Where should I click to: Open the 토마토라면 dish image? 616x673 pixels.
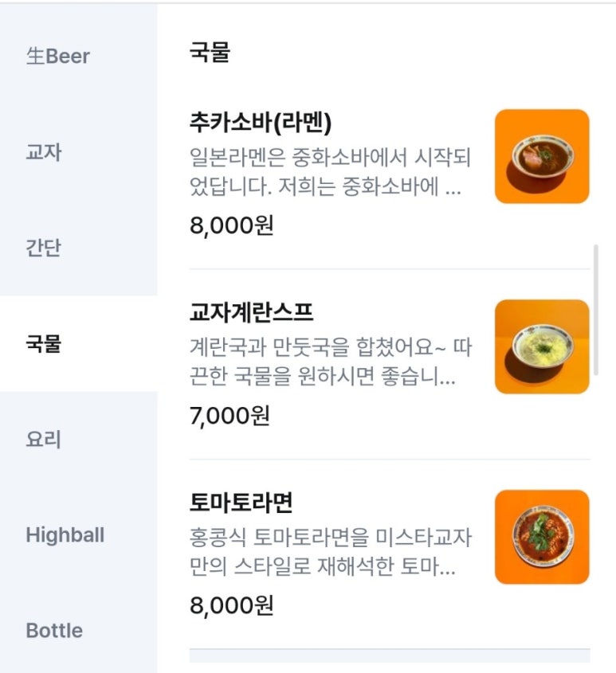[x=542, y=537]
